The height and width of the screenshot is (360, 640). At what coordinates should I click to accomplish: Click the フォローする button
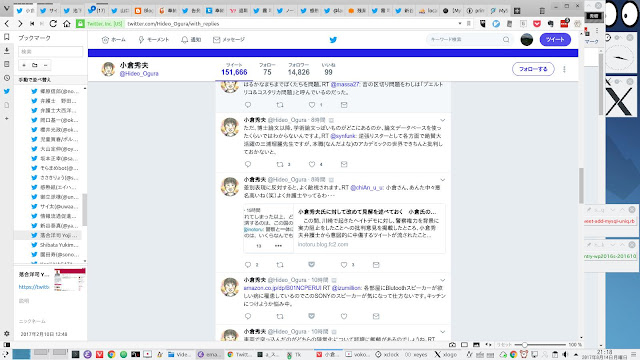point(533,69)
